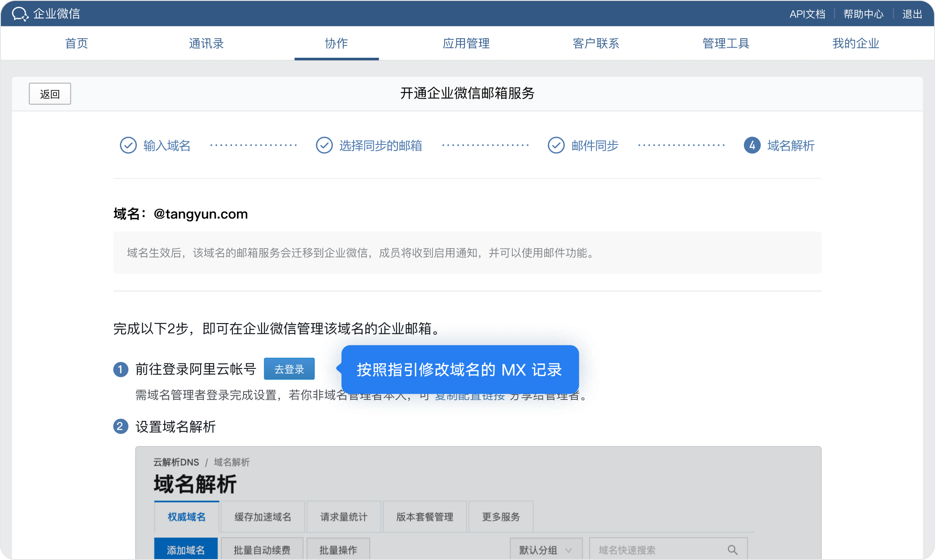Click the 选择同步的邮箱 step checkmark icon
935x560 pixels.
pyautogui.click(x=324, y=145)
